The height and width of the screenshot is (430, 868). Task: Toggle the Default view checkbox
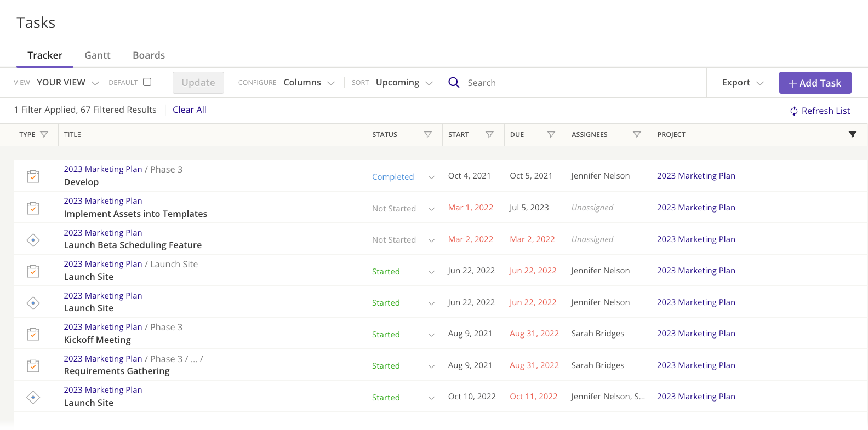pos(147,82)
